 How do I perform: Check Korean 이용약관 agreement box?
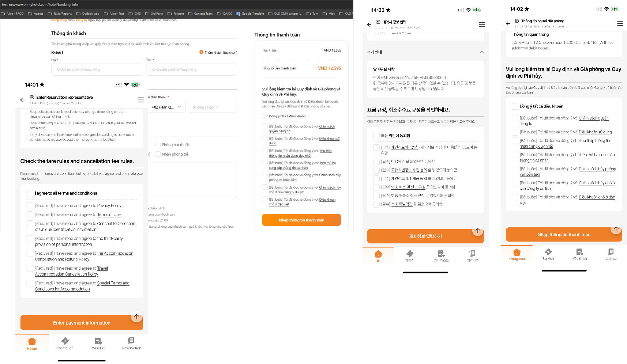tap(376, 162)
